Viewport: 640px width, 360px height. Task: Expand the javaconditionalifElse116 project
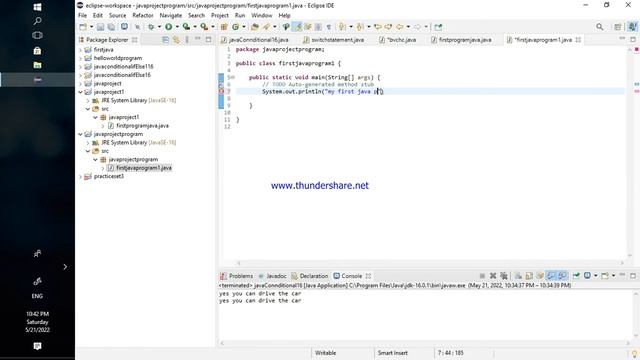pos(80,67)
